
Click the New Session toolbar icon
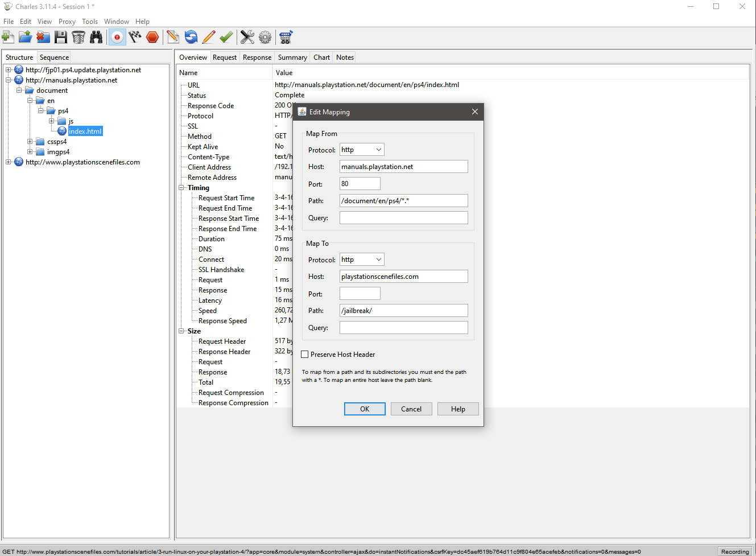(8, 38)
